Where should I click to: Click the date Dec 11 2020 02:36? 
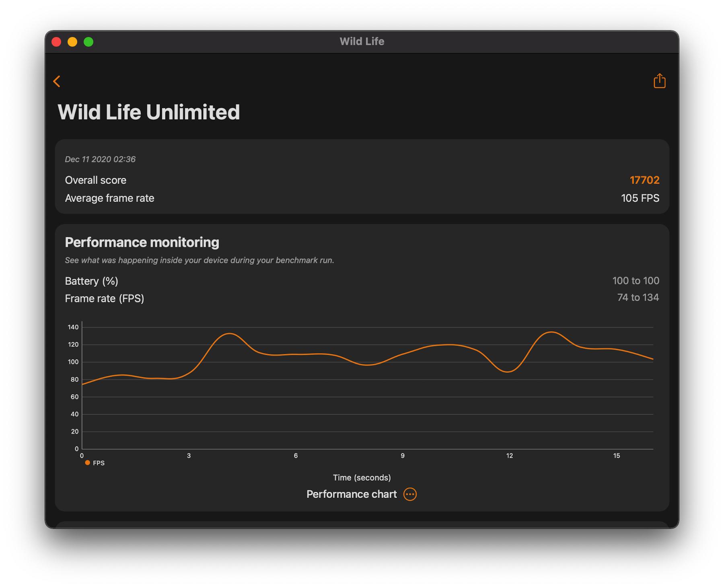coord(100,159)
